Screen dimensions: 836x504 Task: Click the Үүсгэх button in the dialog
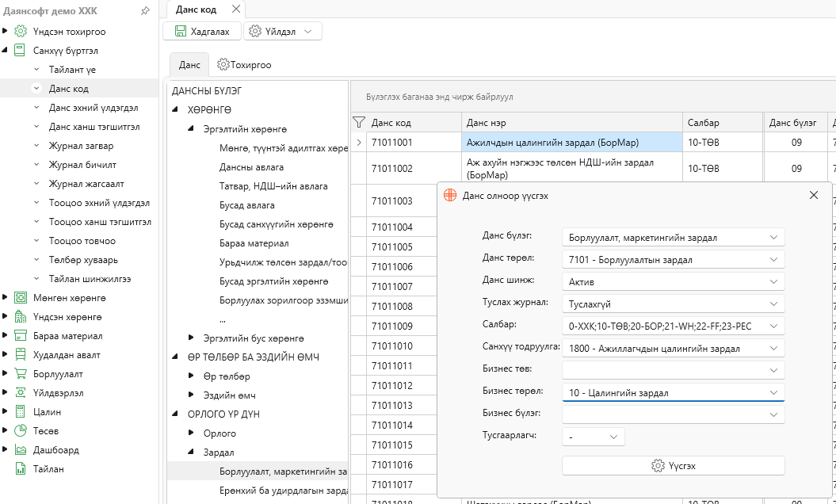coord(674,466)
